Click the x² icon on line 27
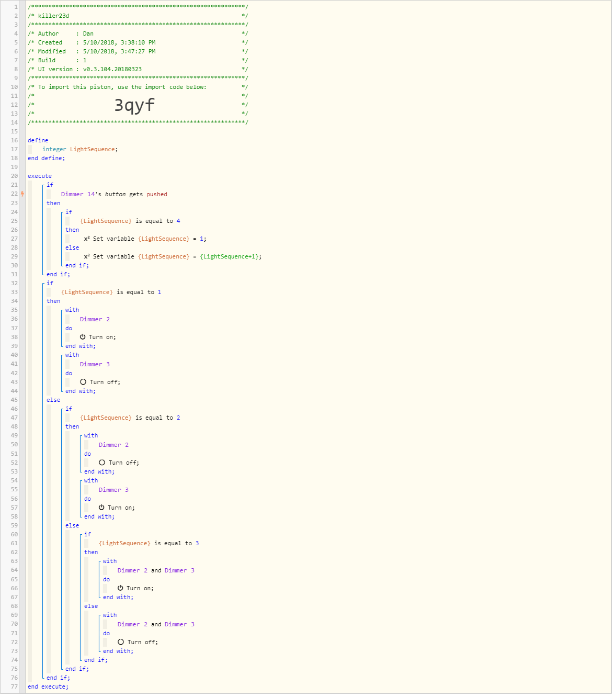Screen dimensions: 616x698 (x=87, y=239)
